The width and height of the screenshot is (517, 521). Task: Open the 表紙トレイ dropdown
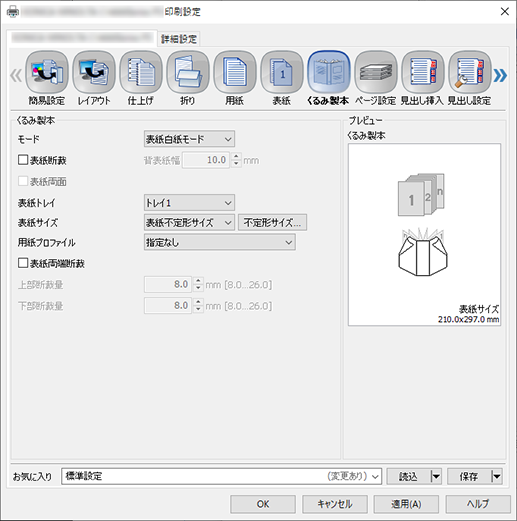pos(189,203)
